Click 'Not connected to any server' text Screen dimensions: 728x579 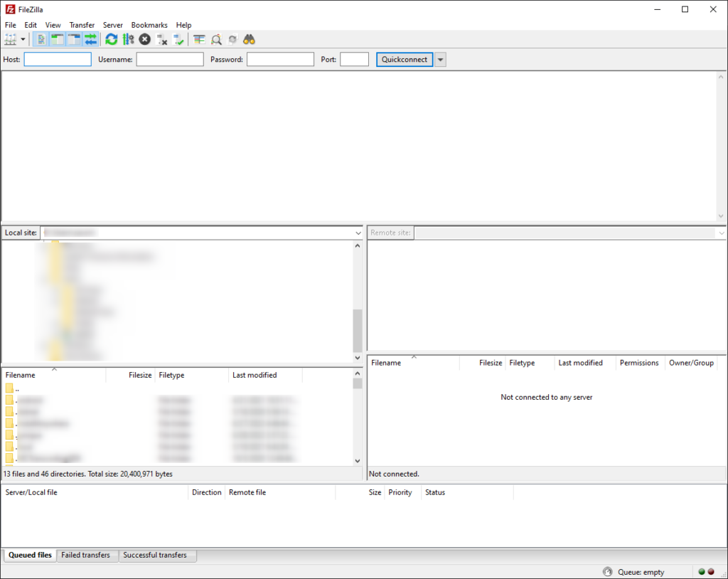click(x=547, y=398)
